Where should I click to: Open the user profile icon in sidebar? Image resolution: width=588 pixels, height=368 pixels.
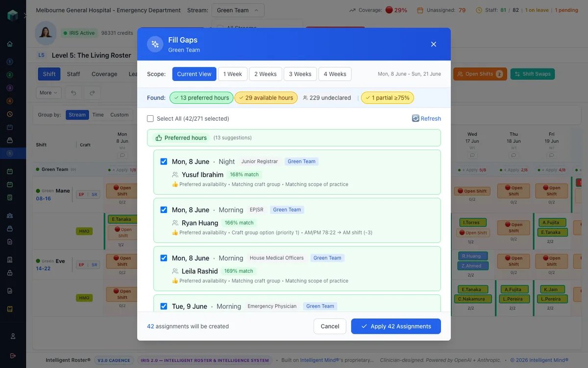[13, 336]
